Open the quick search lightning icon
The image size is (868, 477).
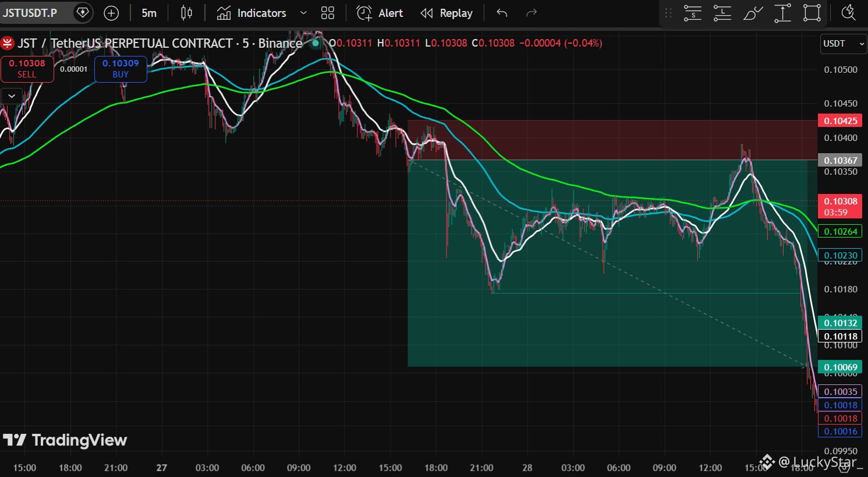click(x=849, y=12)
